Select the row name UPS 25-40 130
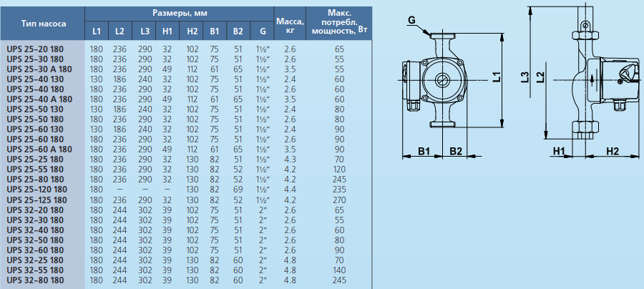Viewport: 644px width, 289px height. coord(35,79)
